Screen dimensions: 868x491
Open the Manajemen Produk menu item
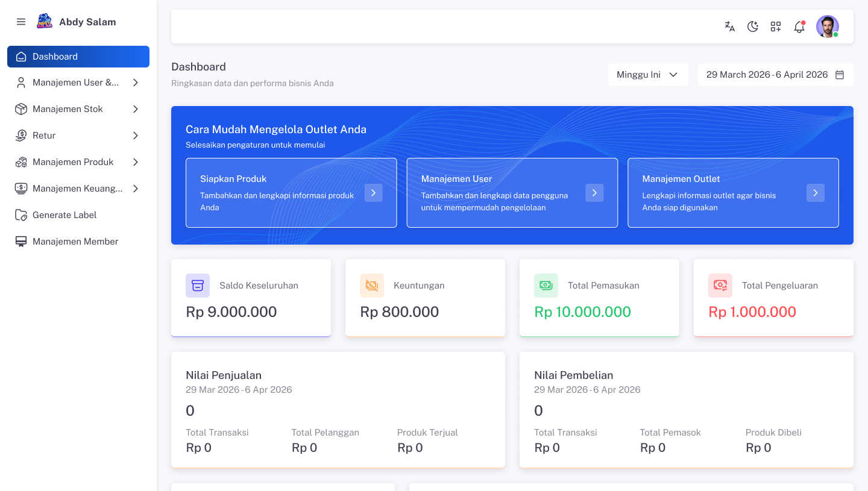coord(78,162)
